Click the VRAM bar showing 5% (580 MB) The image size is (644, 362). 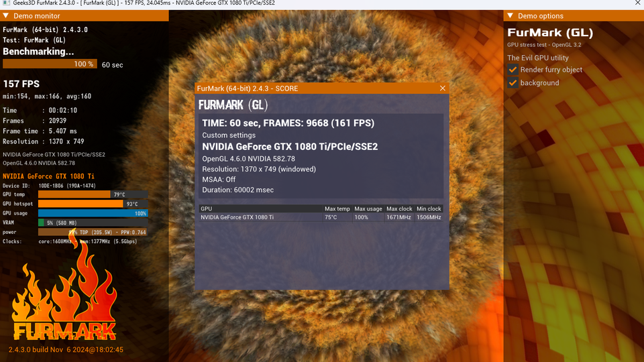coord(93,223)
